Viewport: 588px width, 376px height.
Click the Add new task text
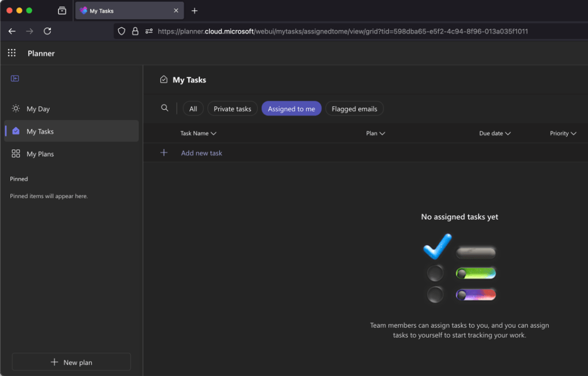[202, 153]
